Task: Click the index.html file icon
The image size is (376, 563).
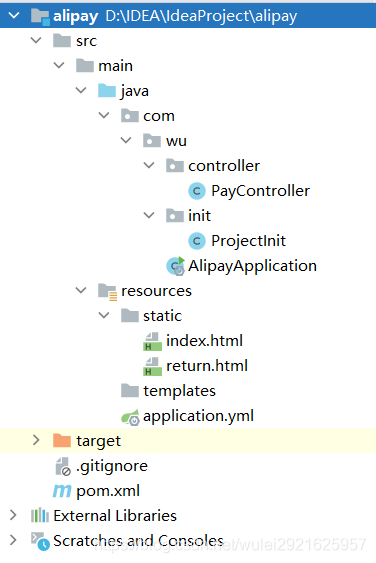Action: coord(152,341)
